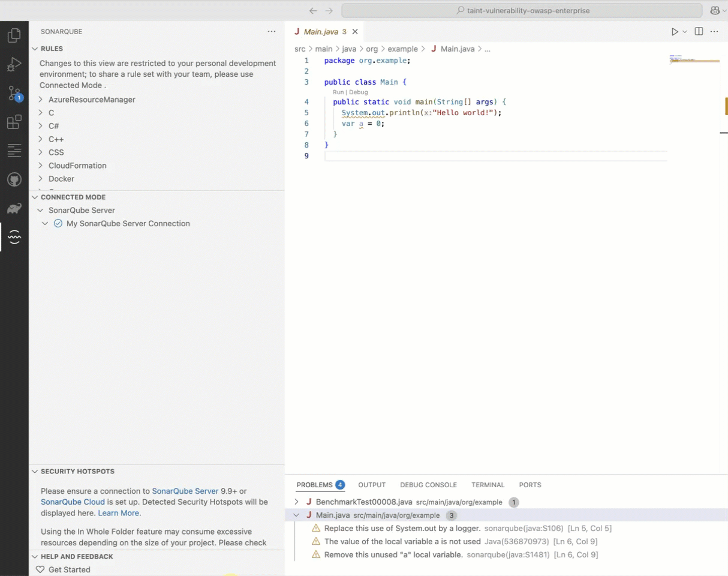Close the Main.java editor tab
The image size is (728, 576).
355,32
